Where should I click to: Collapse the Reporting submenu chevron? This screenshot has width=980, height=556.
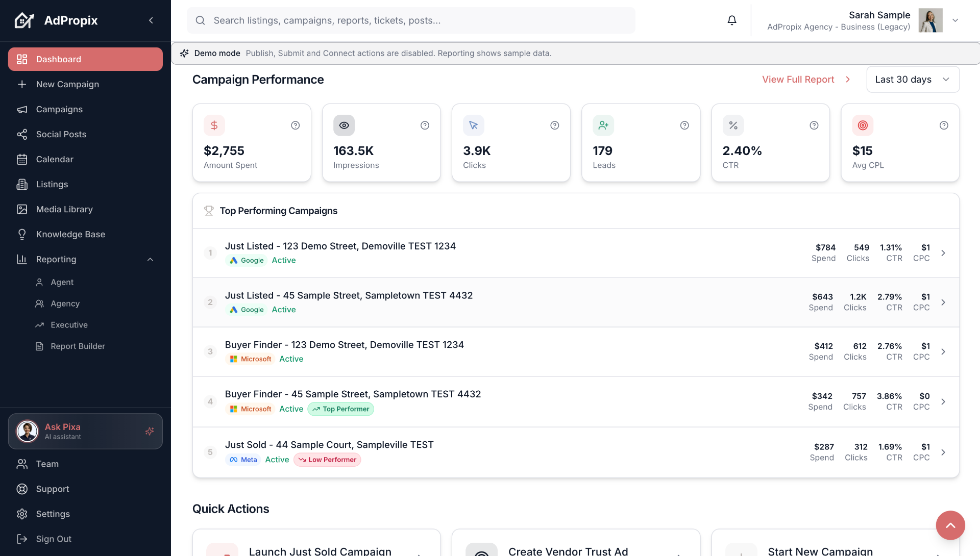[150, 259]
